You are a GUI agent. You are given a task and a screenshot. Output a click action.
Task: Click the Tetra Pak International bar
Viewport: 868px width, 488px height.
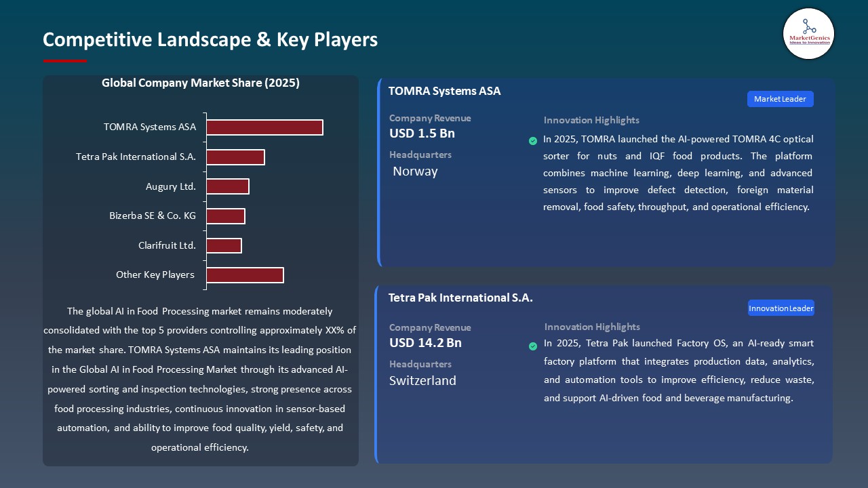point(235,157)
